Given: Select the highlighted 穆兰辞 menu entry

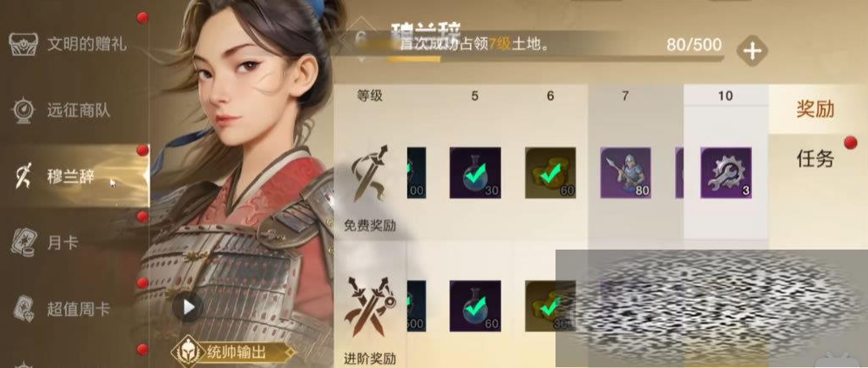Looking at the screenshot, I should pyautogui.click(x=75, y=176).
